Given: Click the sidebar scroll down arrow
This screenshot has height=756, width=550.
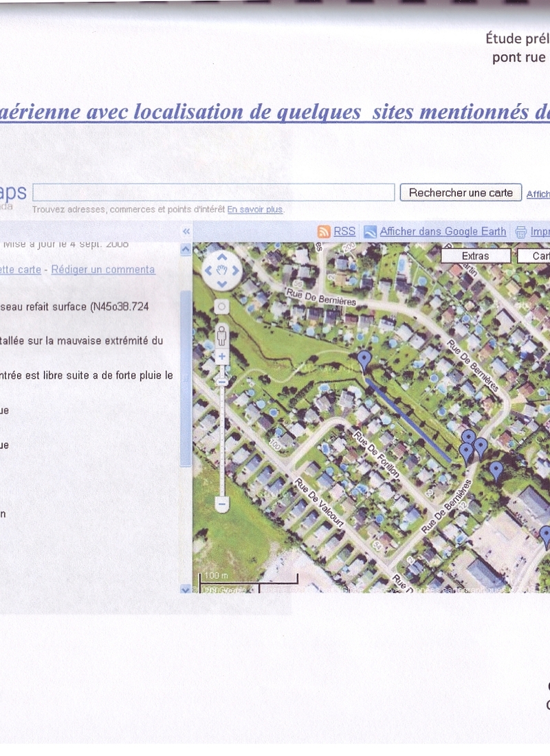Looking at the screenshot, I should (186, 588).
